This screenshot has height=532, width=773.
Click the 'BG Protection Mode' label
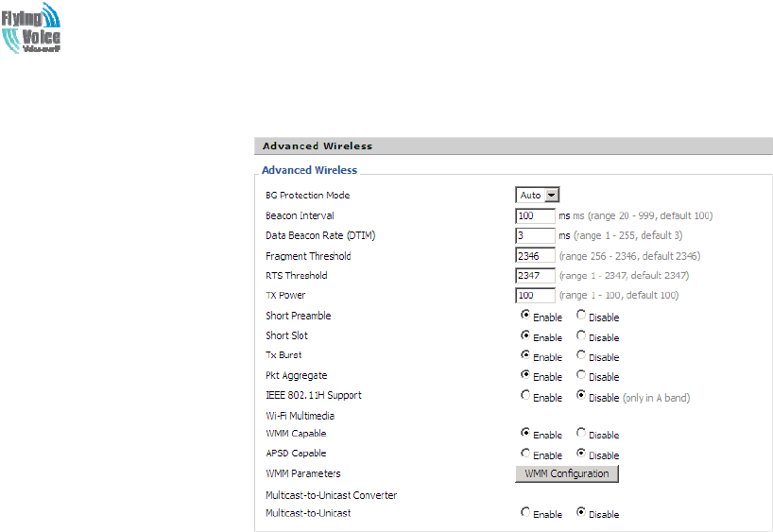pyautogui.click(x=308, y=196)
